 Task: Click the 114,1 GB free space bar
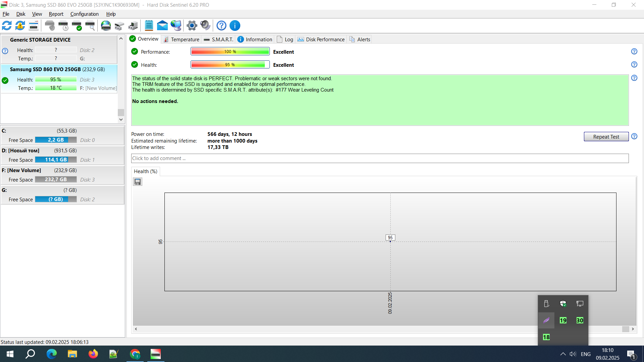tap(56, 160)
